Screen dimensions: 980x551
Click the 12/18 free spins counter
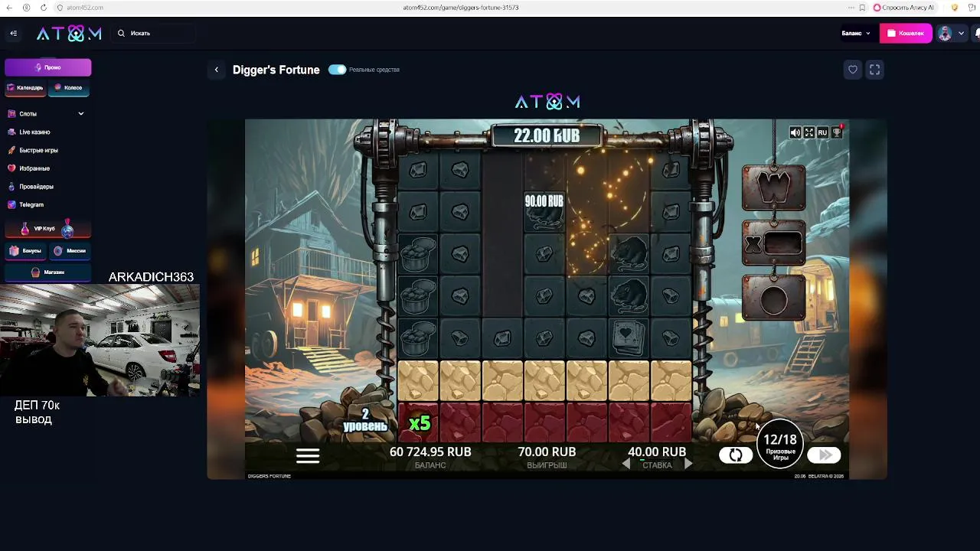[780, 444]
